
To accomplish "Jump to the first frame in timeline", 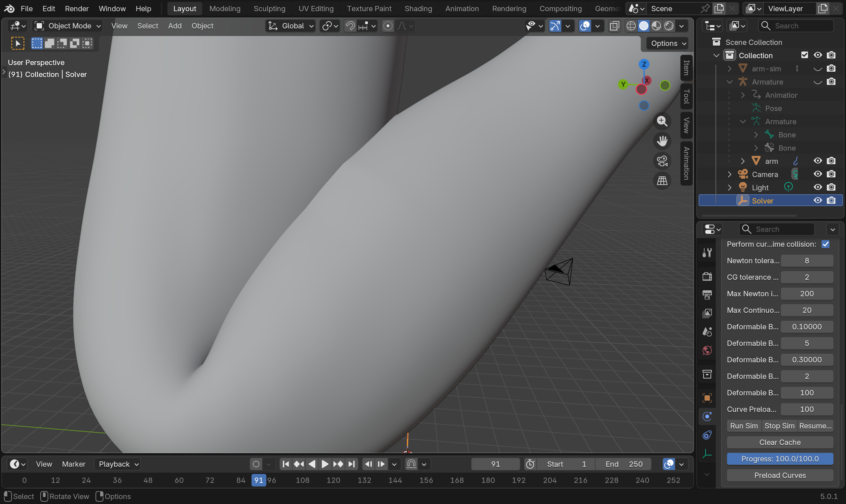I will (x=286, y=464).
